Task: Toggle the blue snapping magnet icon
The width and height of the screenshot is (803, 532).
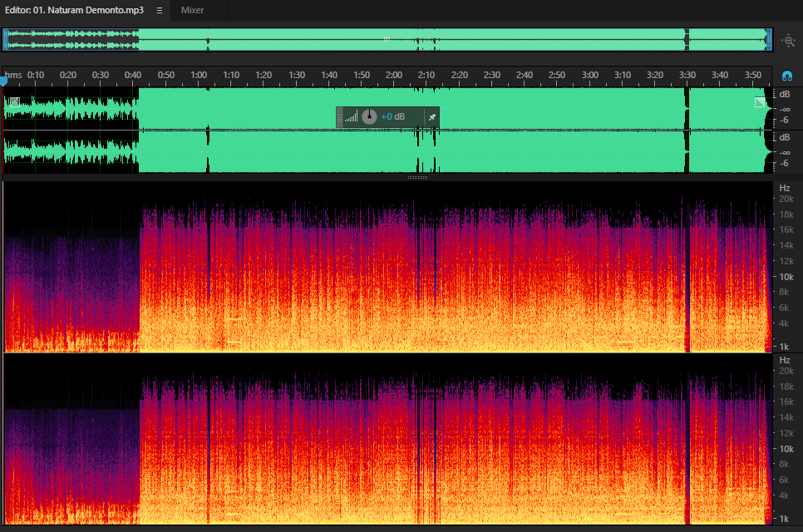Action: tap(787, 76)
